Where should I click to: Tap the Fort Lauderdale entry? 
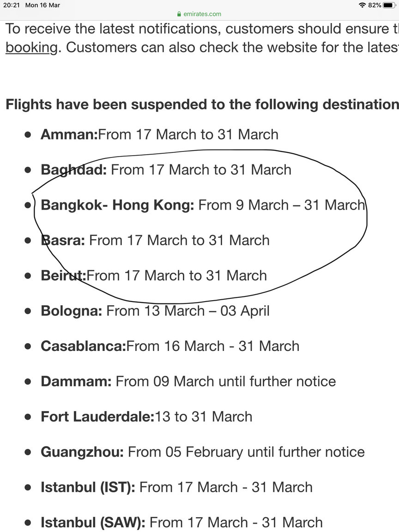pyautogui.click(x=146, y=417)
